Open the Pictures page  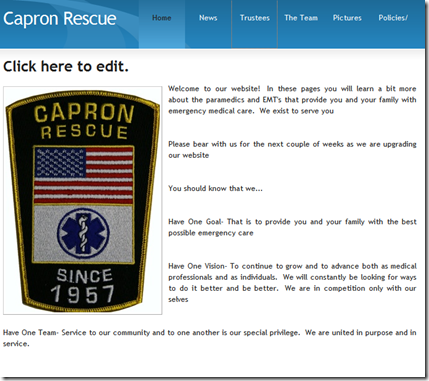tap(347, 18)
